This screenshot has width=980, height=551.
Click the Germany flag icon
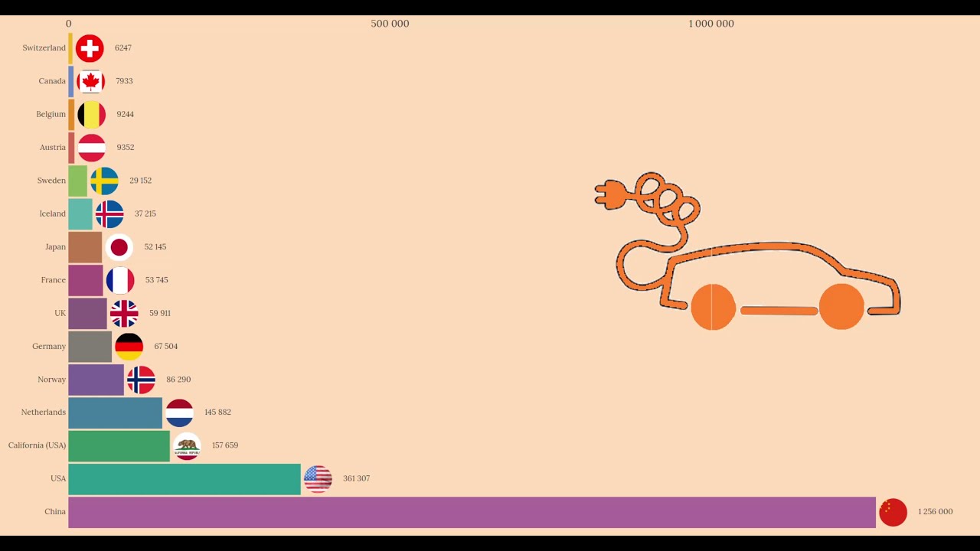(129, 347)
